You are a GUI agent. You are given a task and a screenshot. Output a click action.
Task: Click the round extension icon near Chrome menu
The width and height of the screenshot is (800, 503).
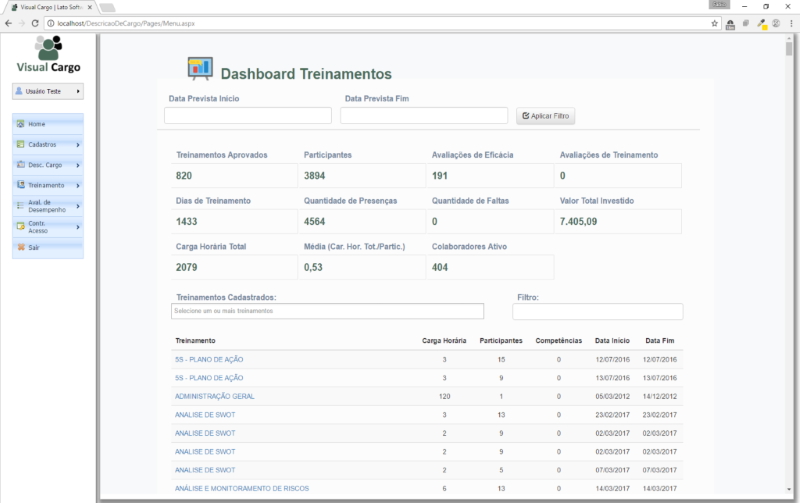pos(776,23)
